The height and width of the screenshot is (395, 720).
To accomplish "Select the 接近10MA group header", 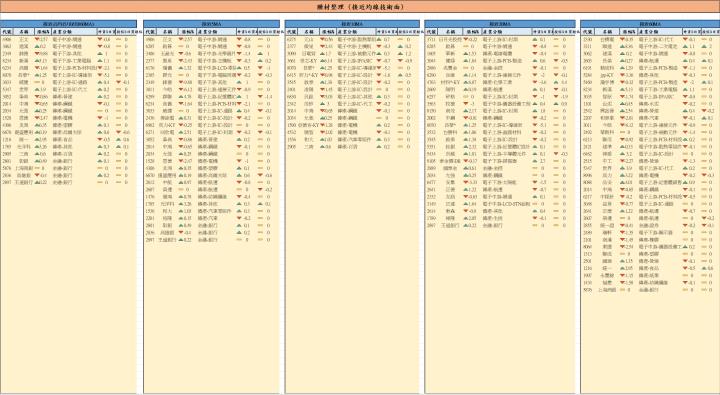I will (352, 24).
